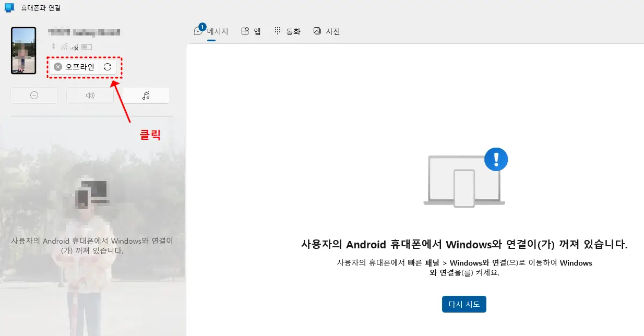Toggle the speaker audio output
This screenshot has height=336, width=644.
90,95
